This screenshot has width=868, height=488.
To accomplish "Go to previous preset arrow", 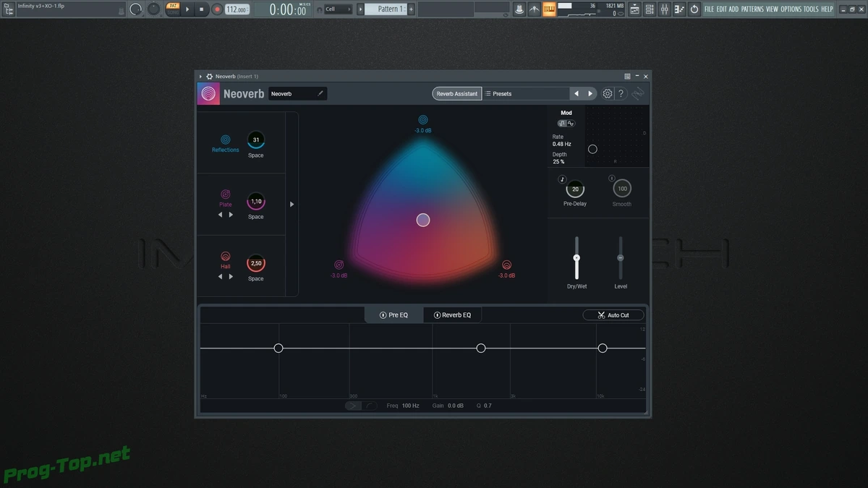I will pyautogui.click(x=576, y=94).
